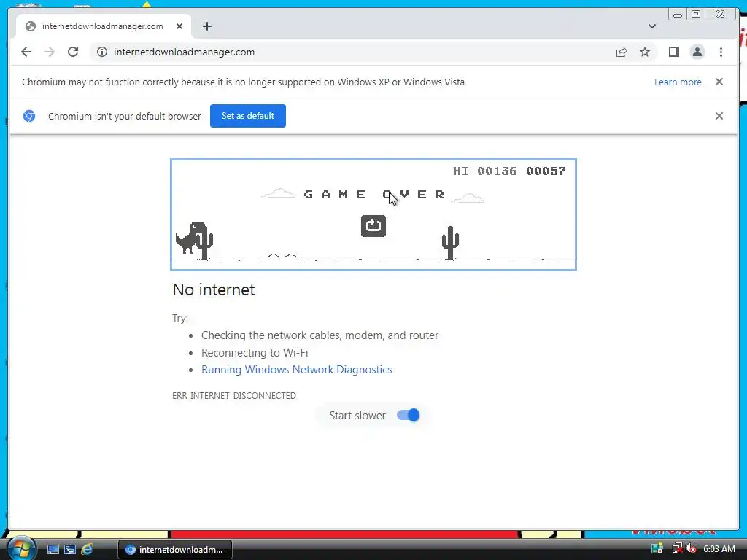The image size is (747, 560).
Task: Click the globe favicon on the tab
Action: [31, 26]
